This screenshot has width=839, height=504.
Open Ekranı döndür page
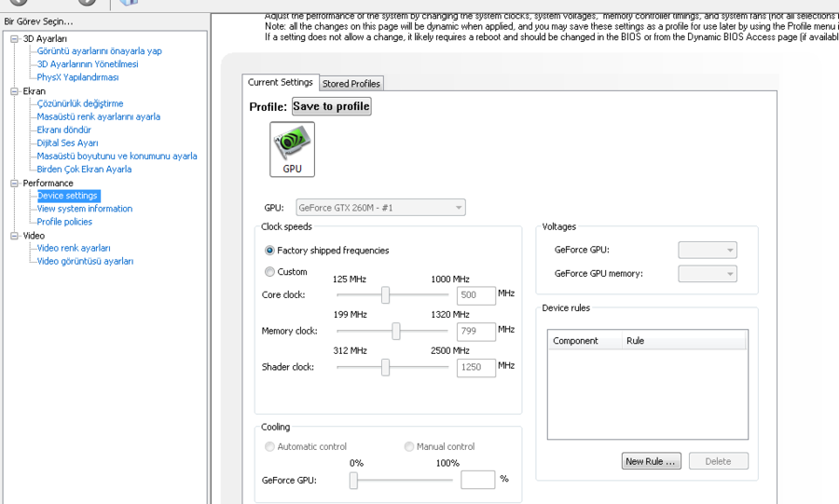click(63, 129)
